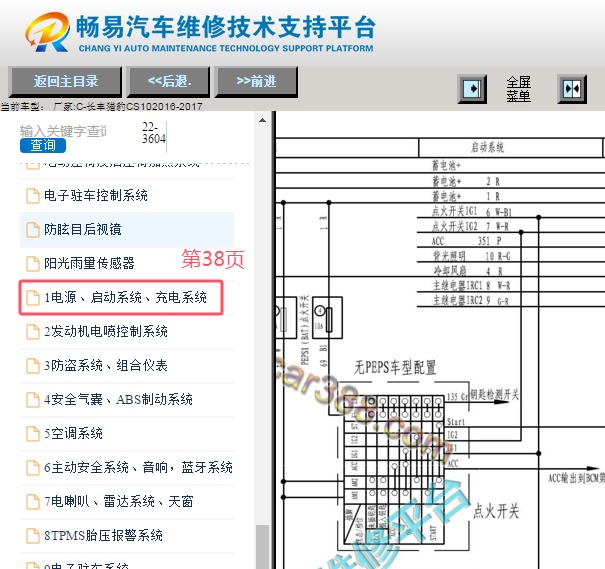
Task: Click document icon beside 1电源、启动系统
Action: (x=33, y=297)
